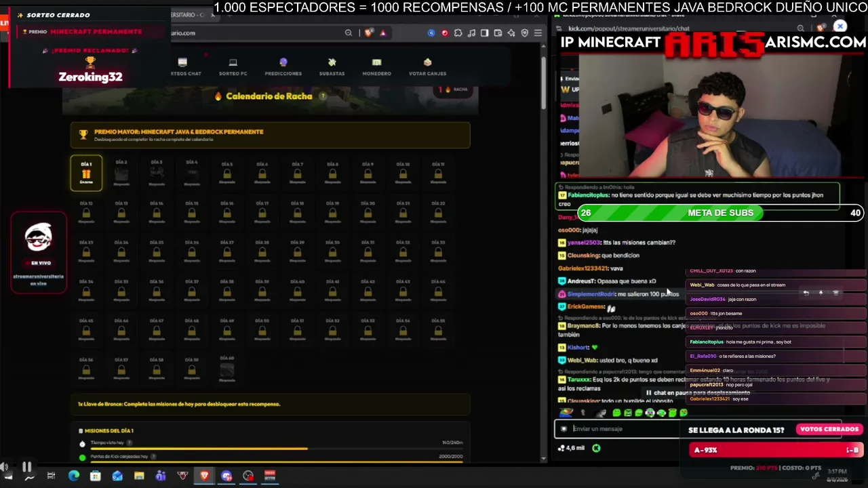Click the MISIONES DEL DÍA 1 heading
The height and width of the screenshot is (488, 868).
pyautogui.click(x=109, y=430)
